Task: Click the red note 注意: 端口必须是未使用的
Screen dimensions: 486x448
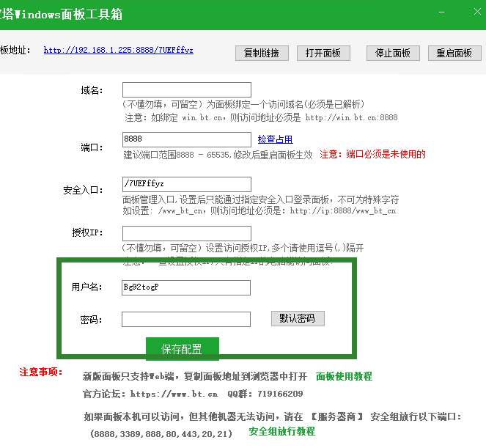Action: point(372,154)
